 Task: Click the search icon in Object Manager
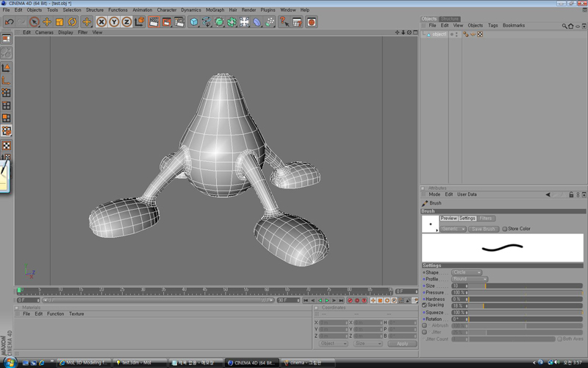click(x=564, y=26)
